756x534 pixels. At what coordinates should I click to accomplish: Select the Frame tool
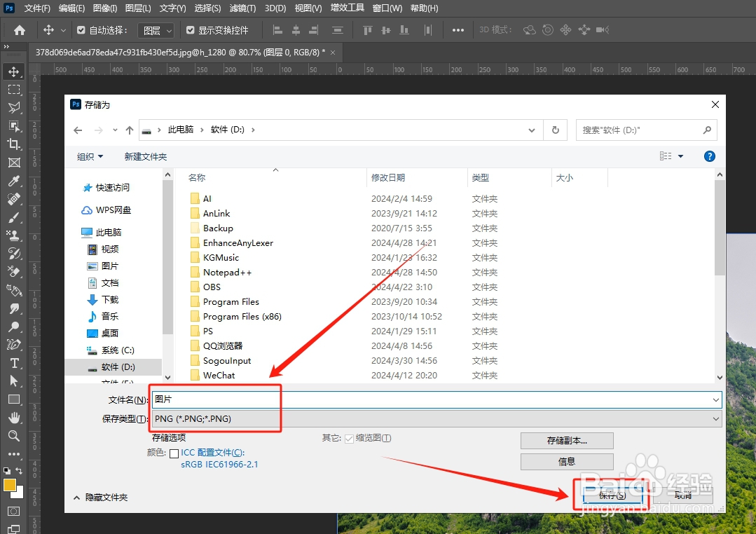click(13, 163)
